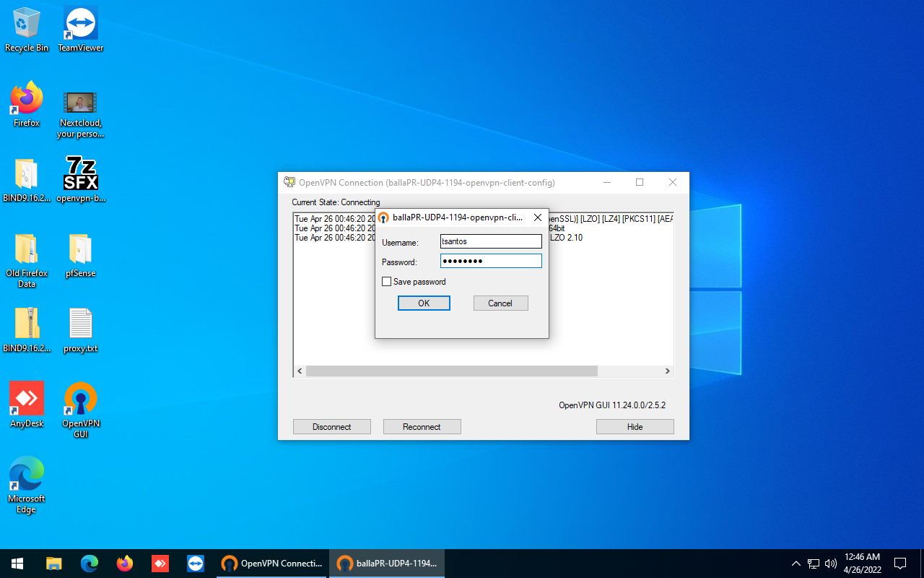Click the Firefox icon on the taskbar
The width and height of the screenshot is (924, 578).
(124, 563)
